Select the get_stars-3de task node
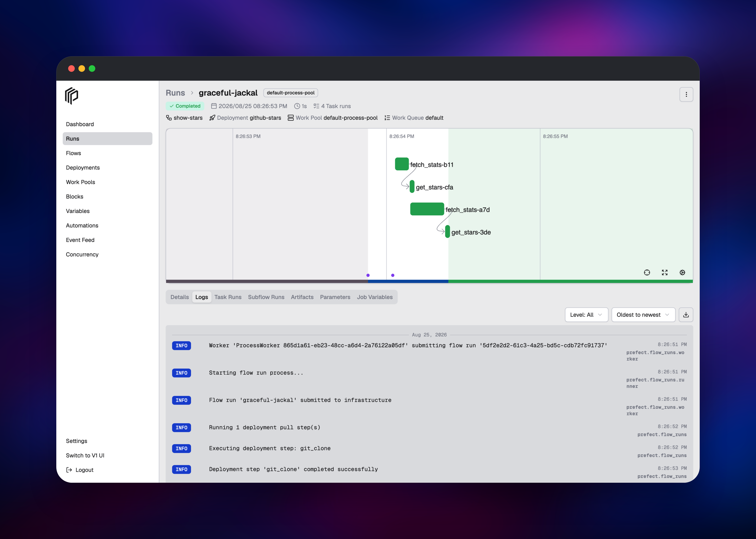Viewport: 756px width, 539px height. (448, 232)
